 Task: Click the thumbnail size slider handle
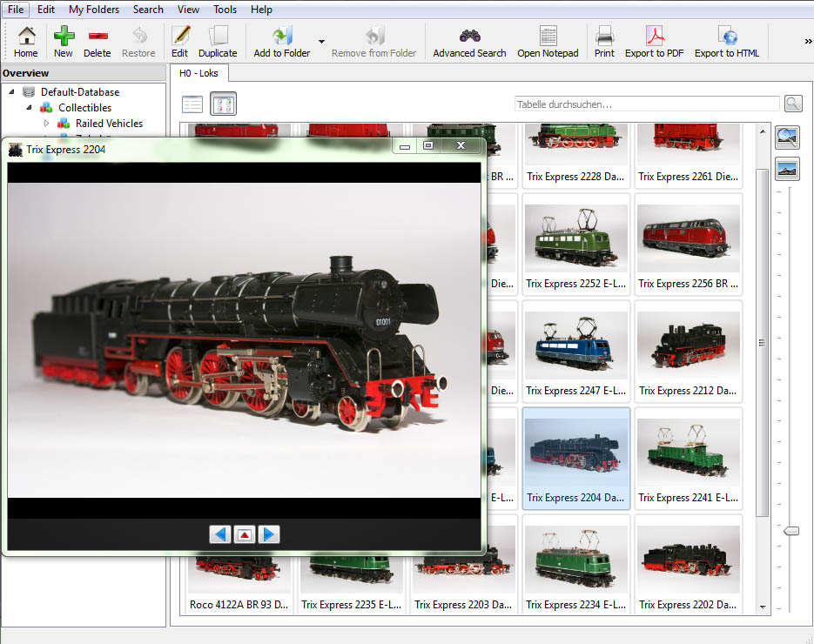791,530
